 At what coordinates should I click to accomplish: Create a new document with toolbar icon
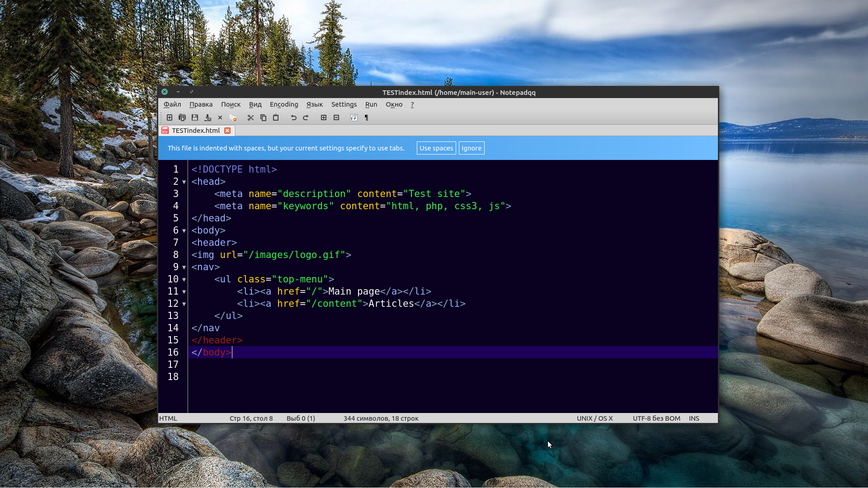pyautogui.click(x=170, y=117)
